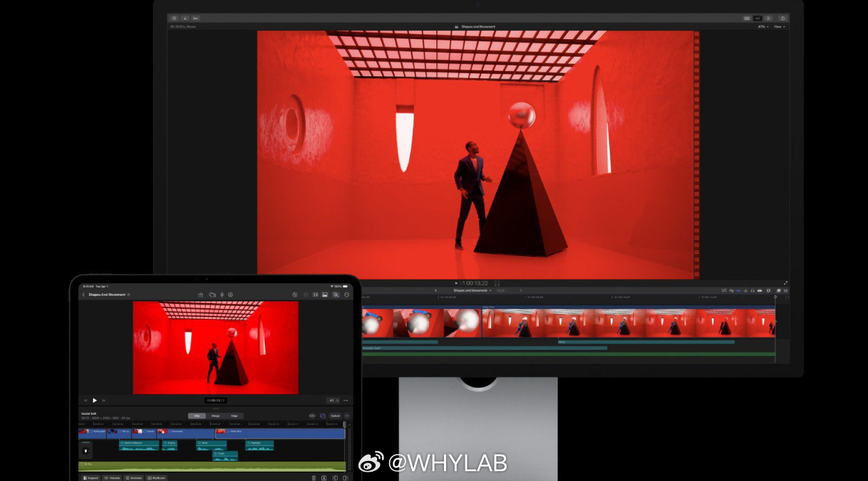Open the iPad camera import icon
The height and width of the screenshot is (481, 868).
click(x=213, y=295)
